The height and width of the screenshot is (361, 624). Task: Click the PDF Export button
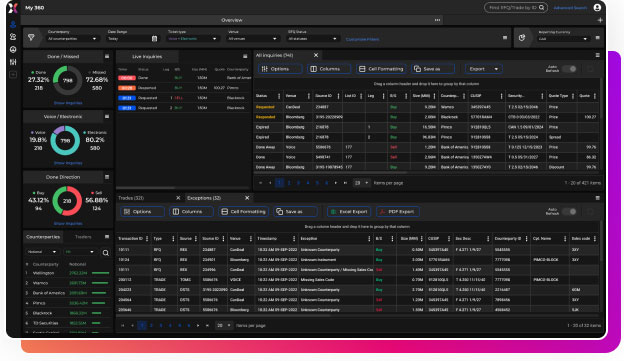point(398,212)
